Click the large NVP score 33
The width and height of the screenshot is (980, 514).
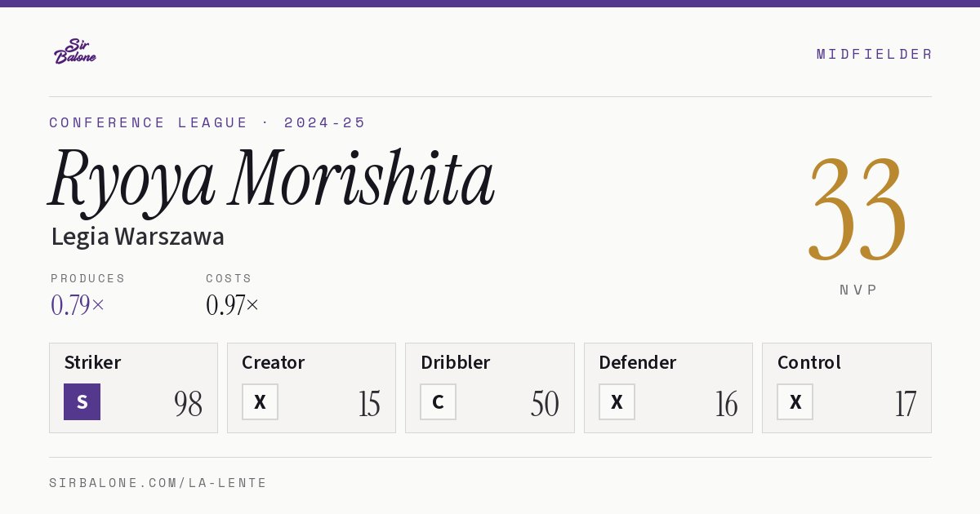[857, 210]
